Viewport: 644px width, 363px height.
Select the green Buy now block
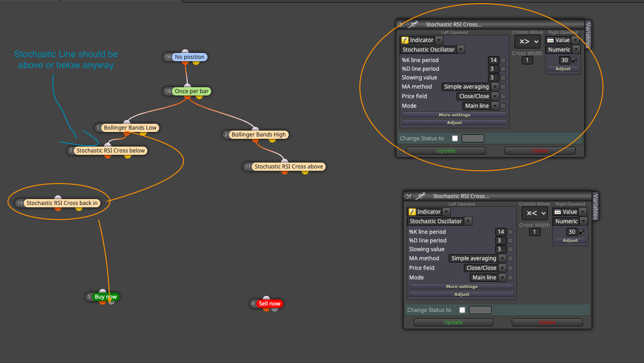coord(106,297)
